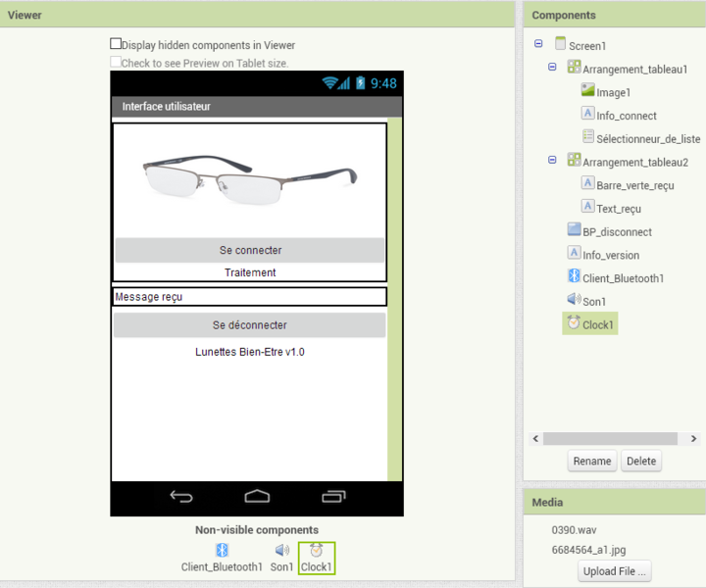706x588 pixels.
Task: Click the Client_Bluetooth1 icon under Non-visible components
Action: [222, 551]
